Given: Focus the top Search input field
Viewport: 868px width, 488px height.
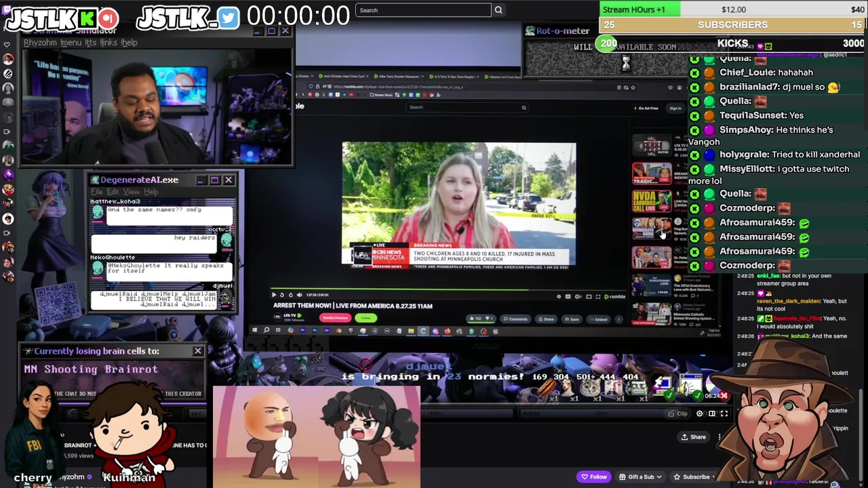Looking at the screenshot, I should tap(423, 10).
